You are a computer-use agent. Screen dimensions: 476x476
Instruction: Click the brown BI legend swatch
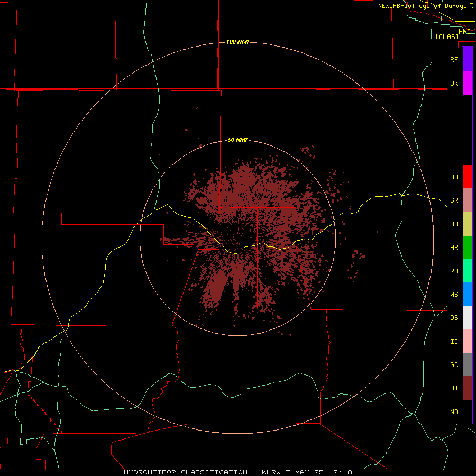467,388
